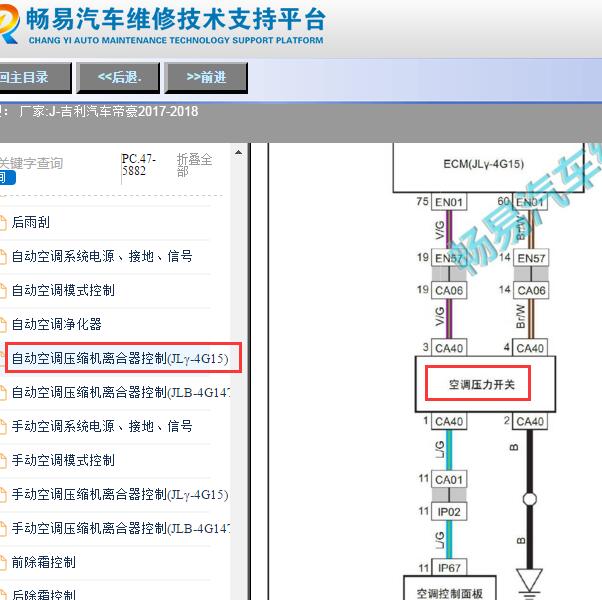
Task: Open 手动空调模式控制 entry
Action: click(x=63, y=460)
